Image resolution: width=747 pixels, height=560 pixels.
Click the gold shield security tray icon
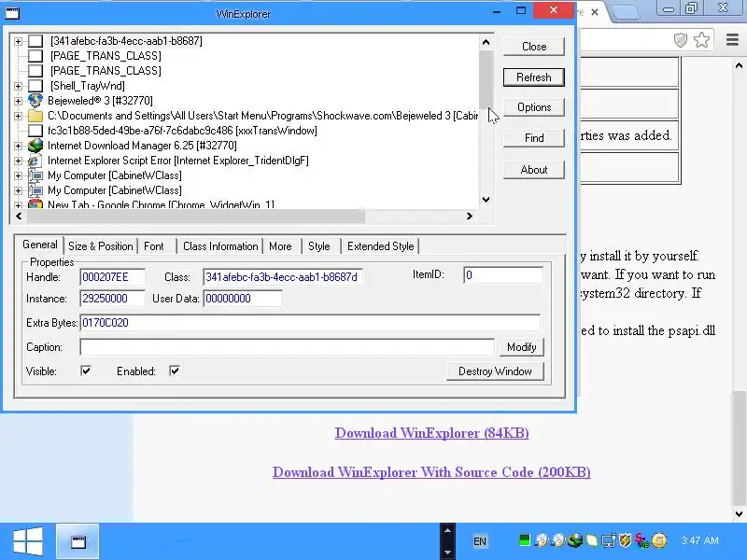tap(625, 540)
